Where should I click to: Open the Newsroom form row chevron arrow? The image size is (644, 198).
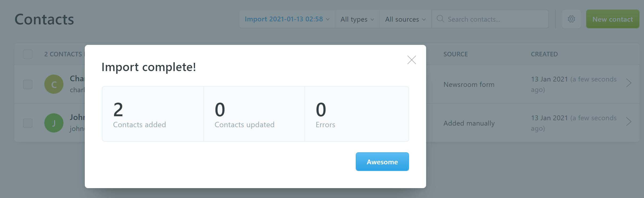(x=629, y=83)
